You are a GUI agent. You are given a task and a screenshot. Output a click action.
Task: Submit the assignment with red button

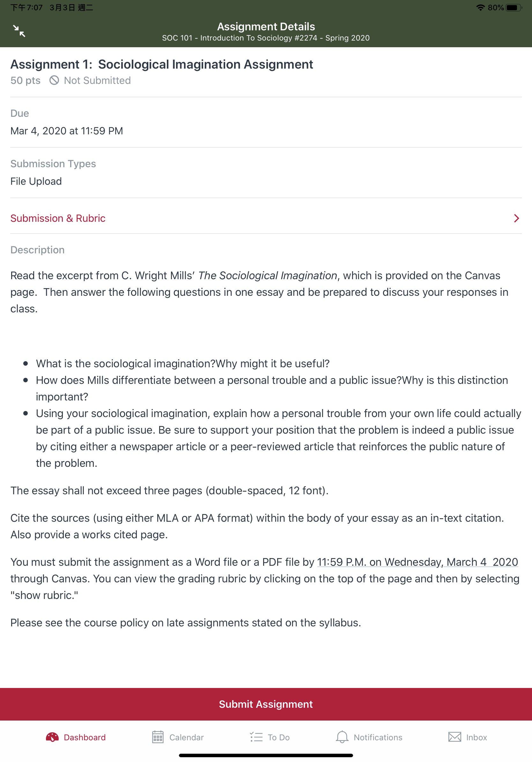(x=266, y=704)
